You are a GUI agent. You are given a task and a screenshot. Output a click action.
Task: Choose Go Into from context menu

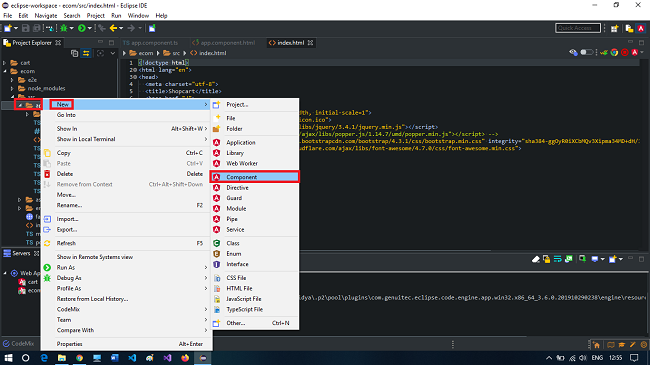126,115
